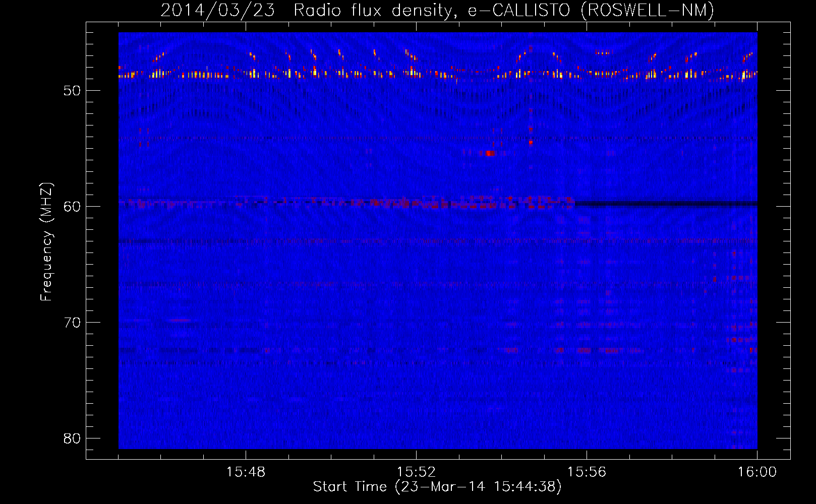The image size is (816, 504).
Task: Click the frequency tick label '70'
Action: click(72, 323)
